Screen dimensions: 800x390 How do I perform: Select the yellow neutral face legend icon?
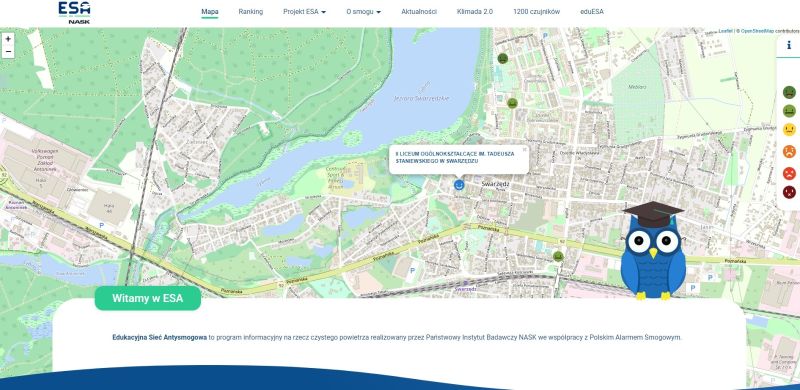[789, 129]
